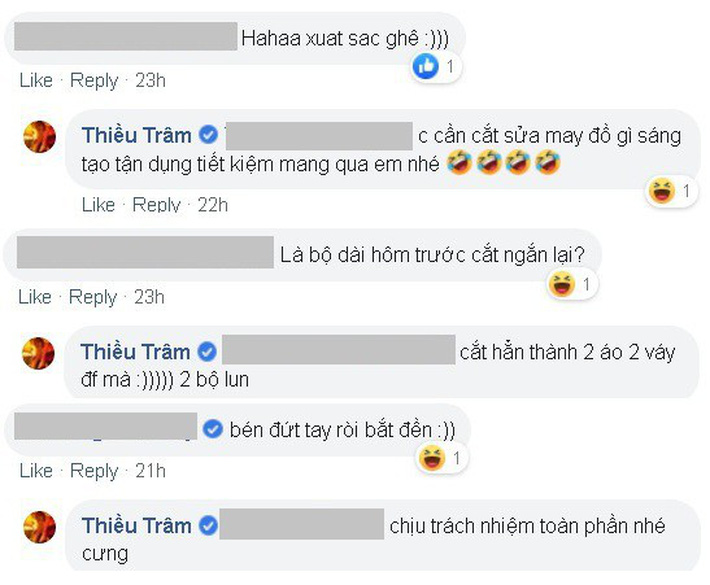Click the blurred tagged name in the "chịu trách nhiệm" reply
This screenshot has height=585, width=710.
click(x=301, y=525)
